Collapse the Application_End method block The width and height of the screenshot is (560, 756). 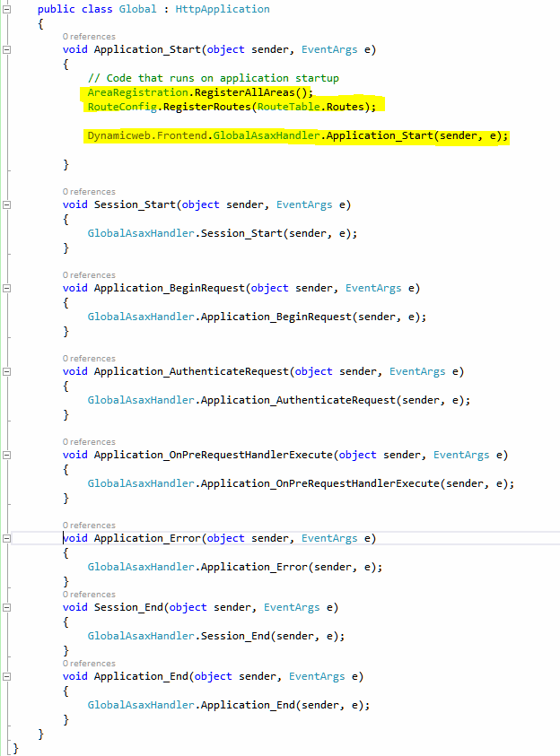click(7, 676)
